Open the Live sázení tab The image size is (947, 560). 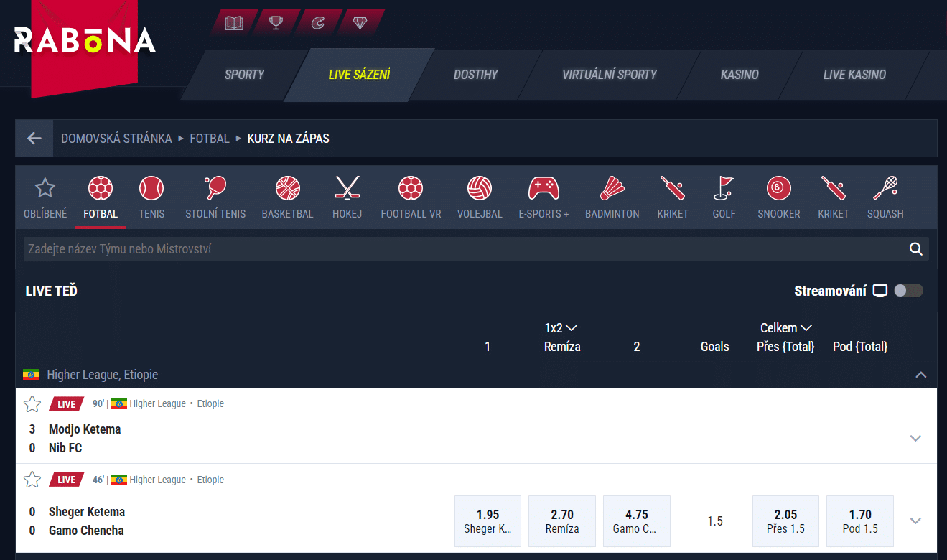point(359,75)
